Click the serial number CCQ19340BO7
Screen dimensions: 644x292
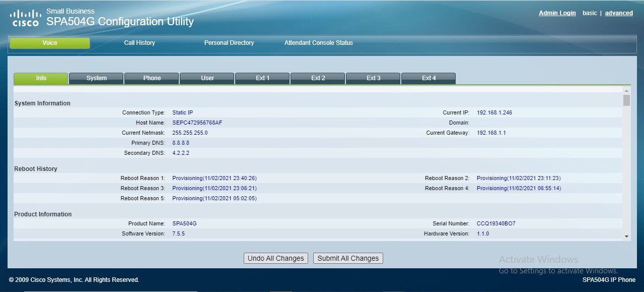coord(496,223)
